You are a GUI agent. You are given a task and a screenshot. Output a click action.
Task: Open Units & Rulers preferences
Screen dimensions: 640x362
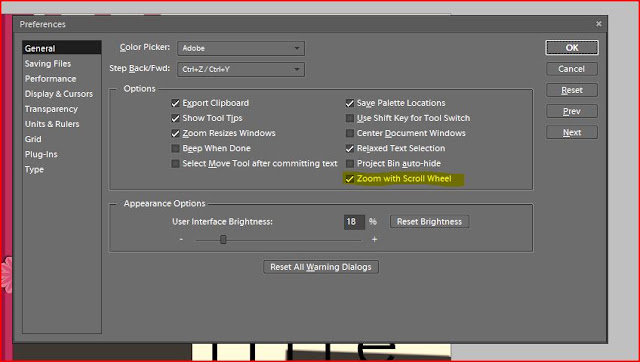52,124
